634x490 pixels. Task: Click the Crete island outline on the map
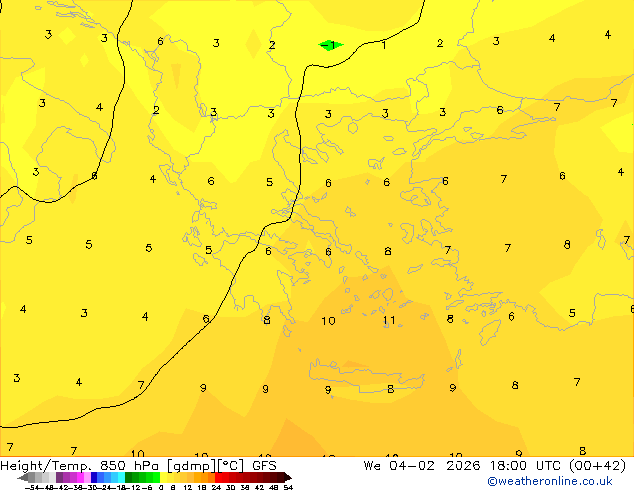pyautogui.click(x=366, y=375)
